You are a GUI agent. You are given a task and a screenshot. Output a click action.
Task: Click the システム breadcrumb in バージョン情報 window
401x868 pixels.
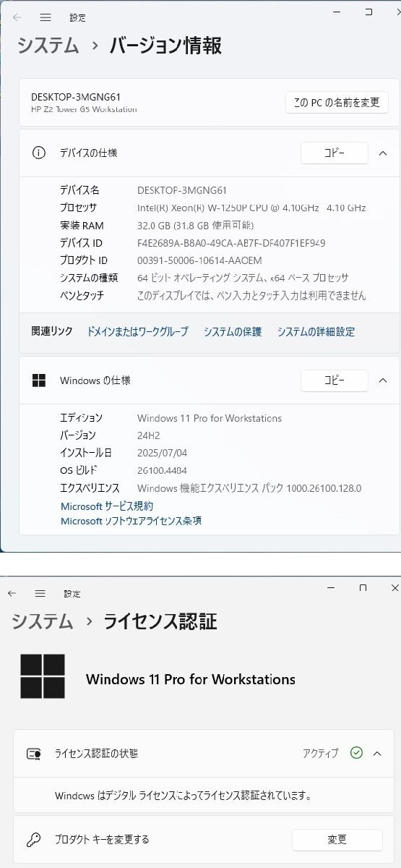(48, 45)
